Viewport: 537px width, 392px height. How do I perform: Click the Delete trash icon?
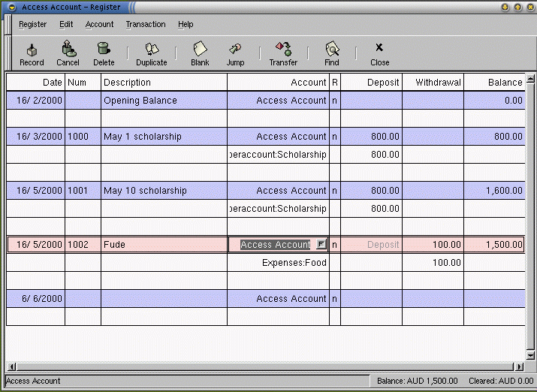coord(104,50)
